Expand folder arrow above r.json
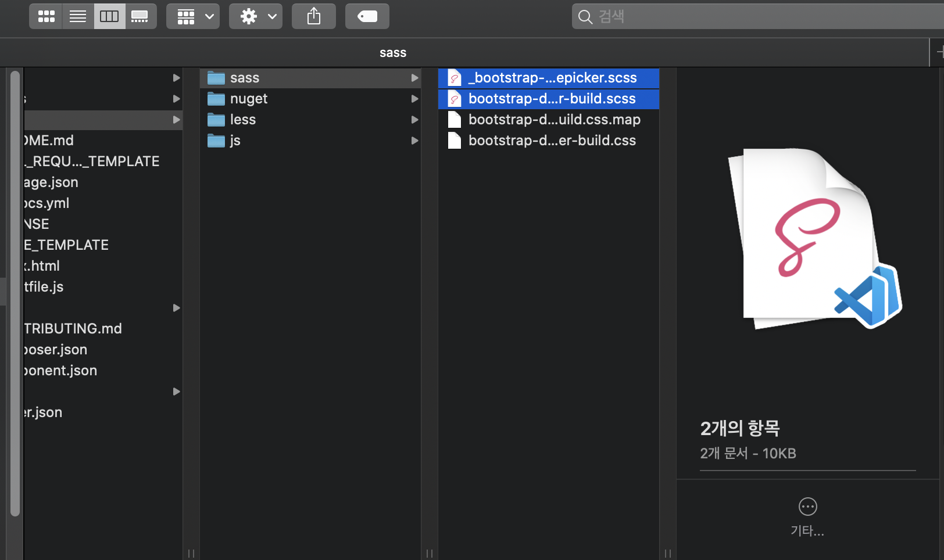This screenshot has height=560, width=944. (176, 392)
